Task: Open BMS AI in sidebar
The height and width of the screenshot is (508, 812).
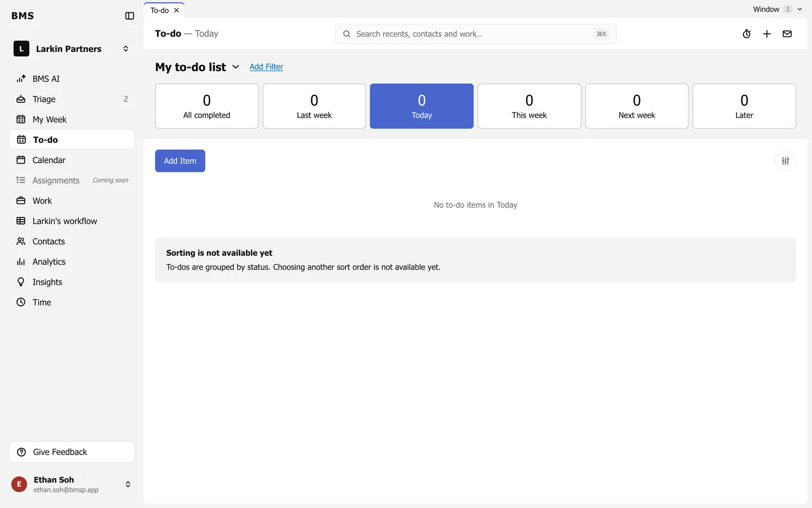Action: click(72, 78)
